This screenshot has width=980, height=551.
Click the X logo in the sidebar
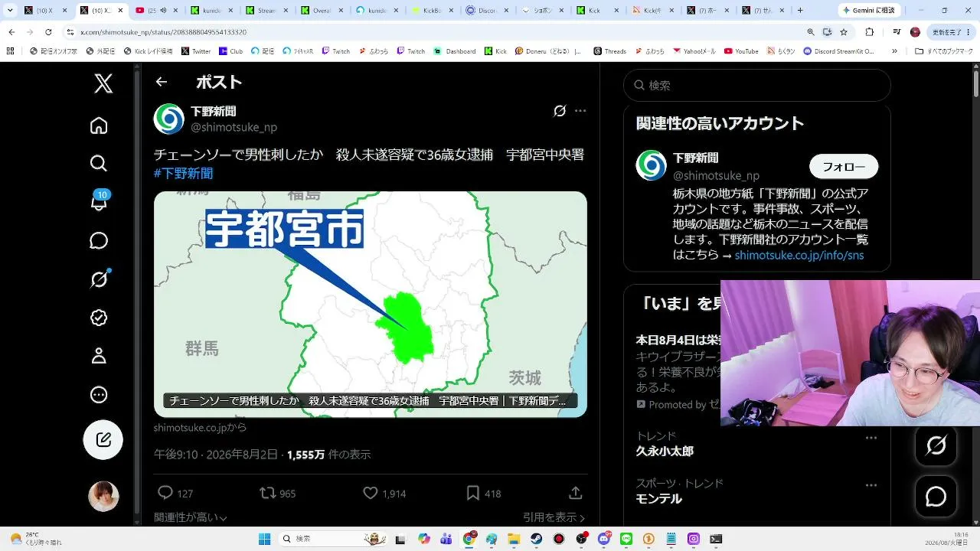(x=103, y=83)
